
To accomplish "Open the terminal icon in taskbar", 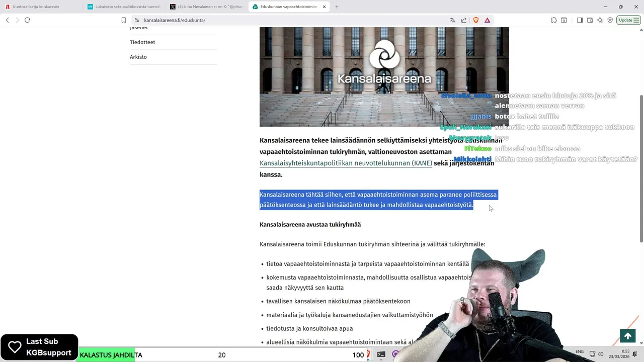I will (381, 354).
